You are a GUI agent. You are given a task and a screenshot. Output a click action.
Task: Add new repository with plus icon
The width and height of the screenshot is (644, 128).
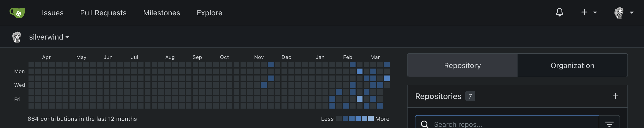[615, 96]
